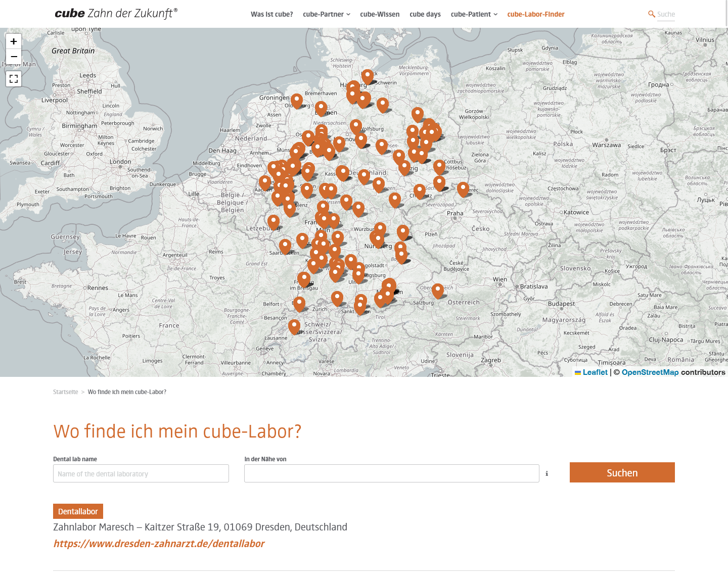
Task: Click the map marker near Cottbus
Action: (x=439, y=166)
